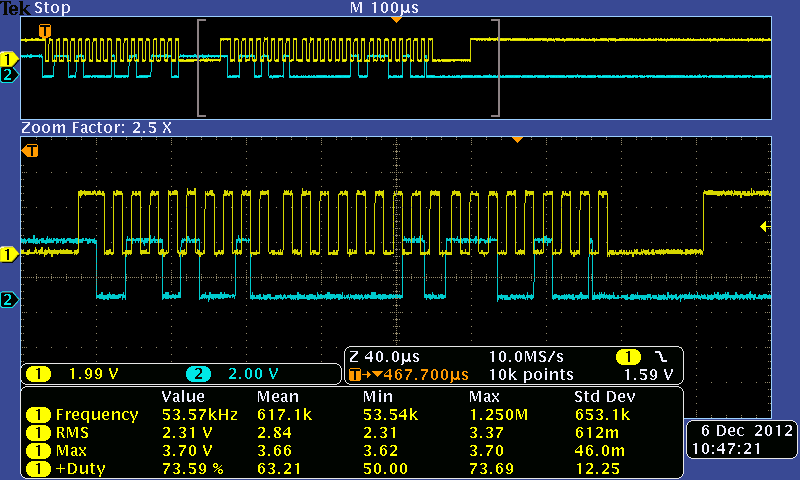
Task: Click the 1.99 V channel 1 scale
Action: 93,374
